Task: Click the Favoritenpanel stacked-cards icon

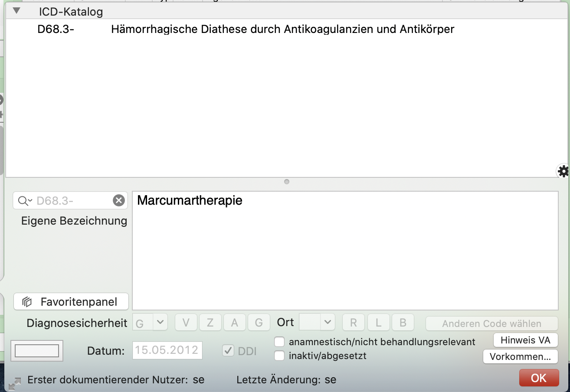Action: coord(27,301)
